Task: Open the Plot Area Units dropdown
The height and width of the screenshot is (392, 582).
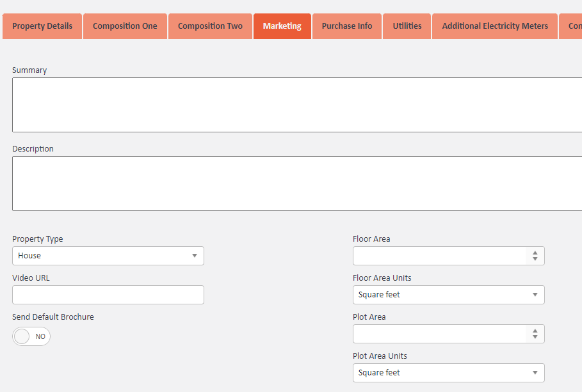Action: (x=448, y=373)
